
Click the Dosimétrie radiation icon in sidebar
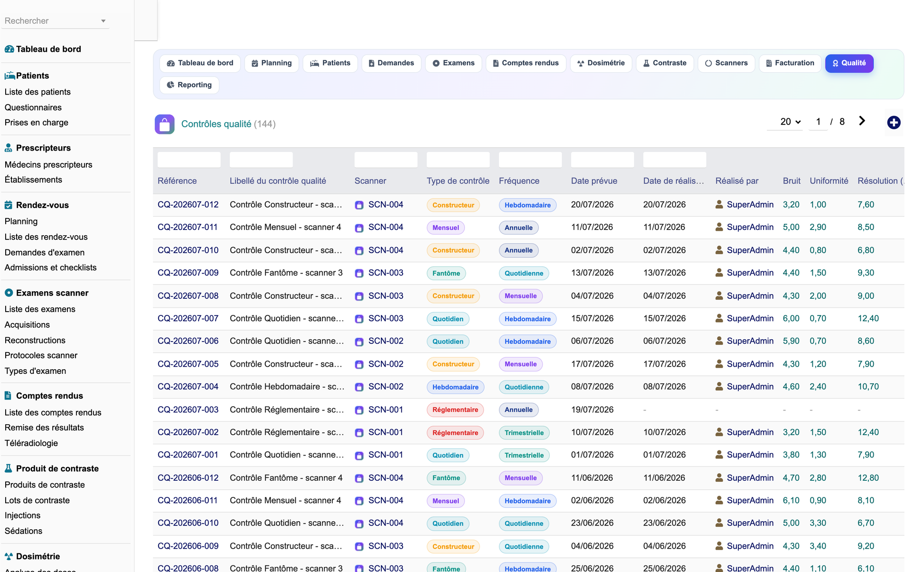pyautogui.click(x=9, y=556)
